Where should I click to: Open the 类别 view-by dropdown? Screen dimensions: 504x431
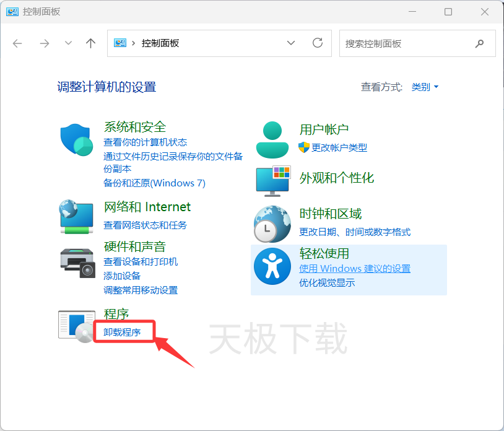tap(425, 87)
